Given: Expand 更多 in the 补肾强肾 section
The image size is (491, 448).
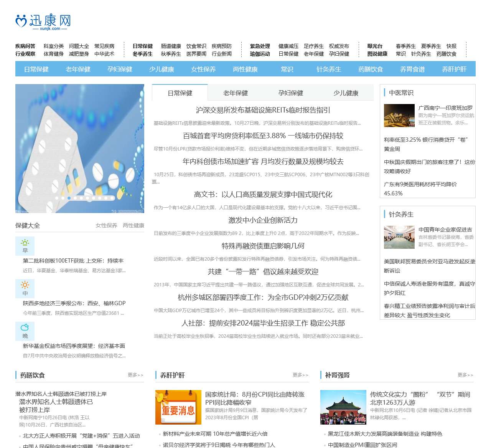Looking at the screenshot, I should [465, 375].
